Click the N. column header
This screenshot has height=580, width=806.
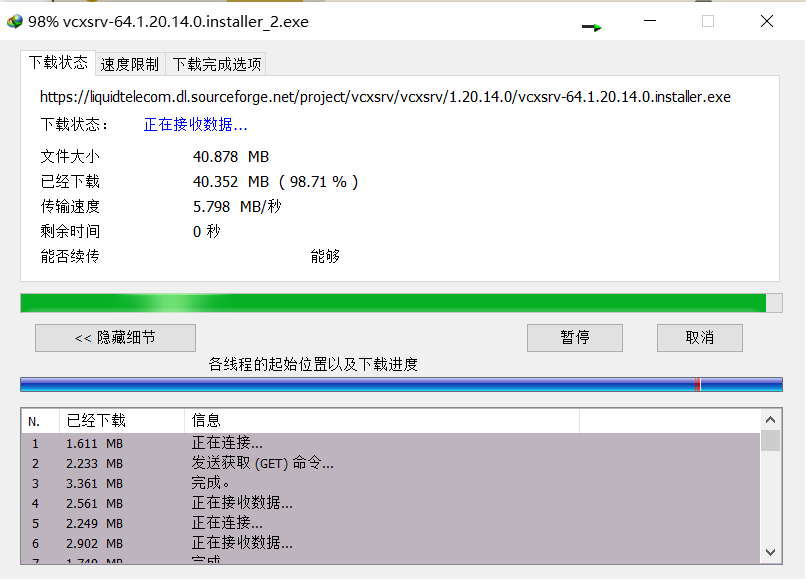(x=41, y=421)
